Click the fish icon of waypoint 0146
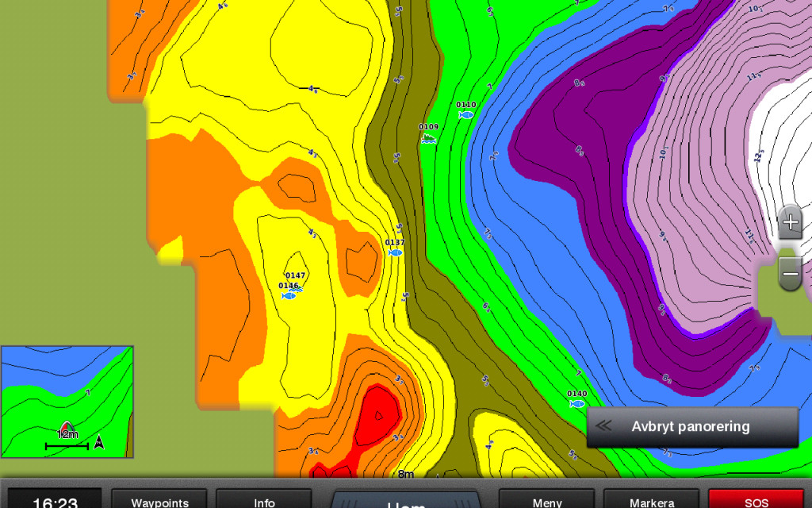The image size is (812, 508). coord(289,295)
